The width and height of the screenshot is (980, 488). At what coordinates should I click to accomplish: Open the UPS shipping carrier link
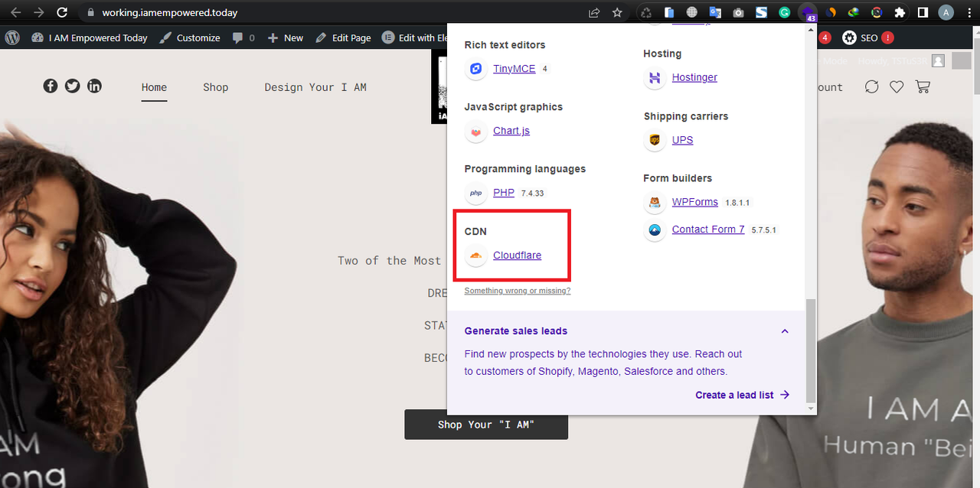[682, 140]
